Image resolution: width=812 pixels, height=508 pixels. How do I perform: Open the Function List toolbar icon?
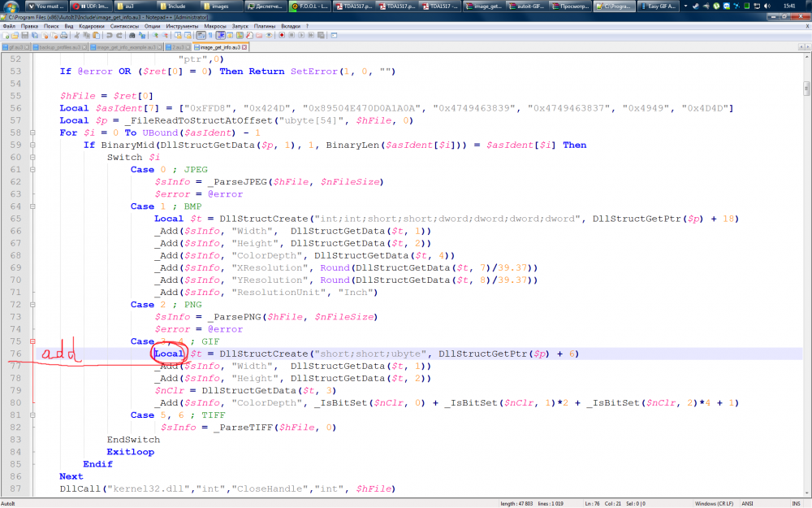pyautogui.click(x=249, y=35)
